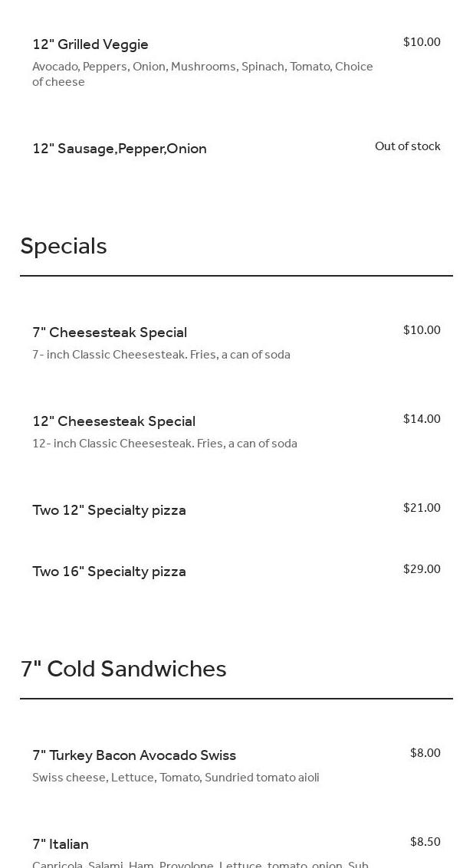Choose Two 12" Specialty pizza

(x=109, y=510)
